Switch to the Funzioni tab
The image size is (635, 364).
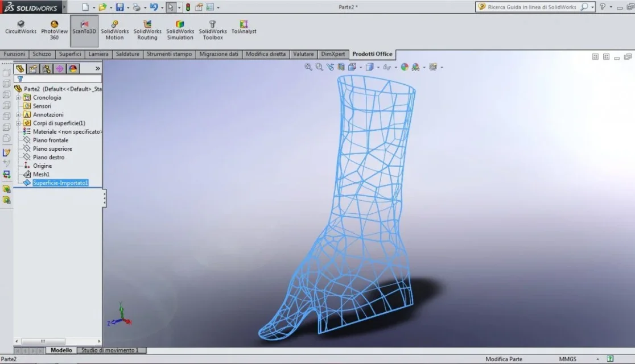(14, 54)
